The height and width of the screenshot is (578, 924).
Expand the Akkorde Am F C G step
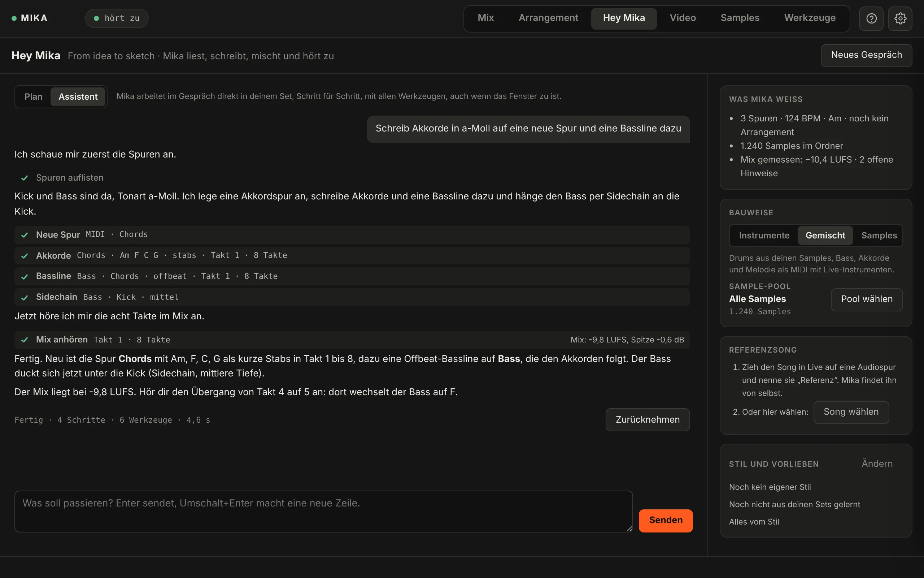click(352, 256)
